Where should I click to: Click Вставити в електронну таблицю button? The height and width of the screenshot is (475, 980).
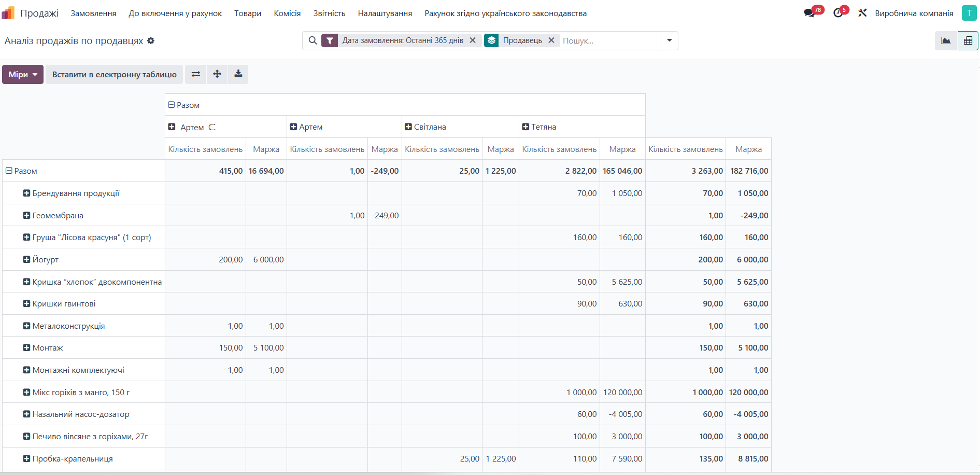114,74
